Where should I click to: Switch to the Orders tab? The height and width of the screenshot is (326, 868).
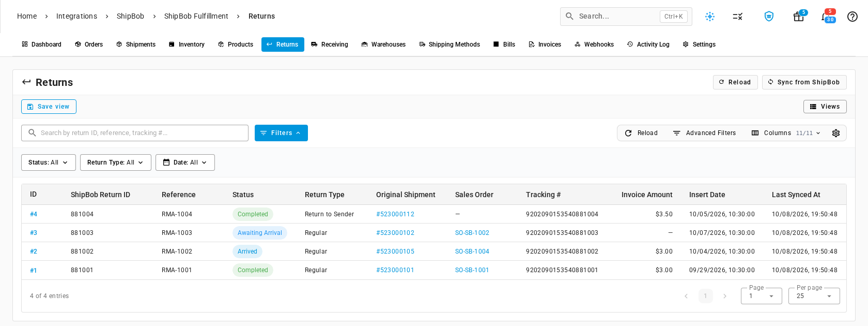pyautogui.click(x=89, y=45)
